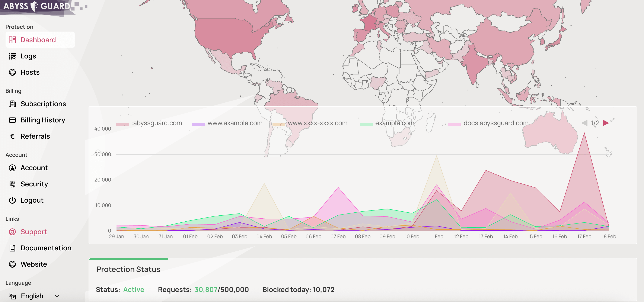Open the Account menu item
The image size is (644, 302).
(x=34, y=168)
